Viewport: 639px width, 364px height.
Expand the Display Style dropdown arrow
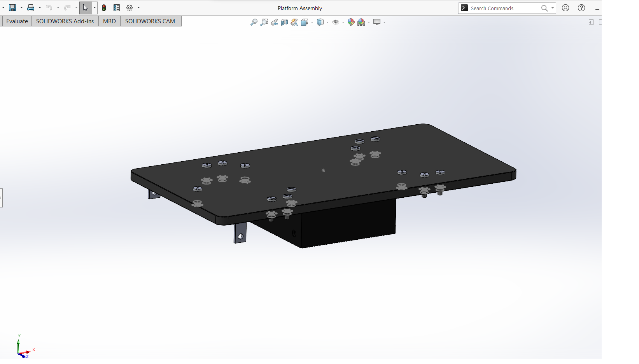pos(327,22)
